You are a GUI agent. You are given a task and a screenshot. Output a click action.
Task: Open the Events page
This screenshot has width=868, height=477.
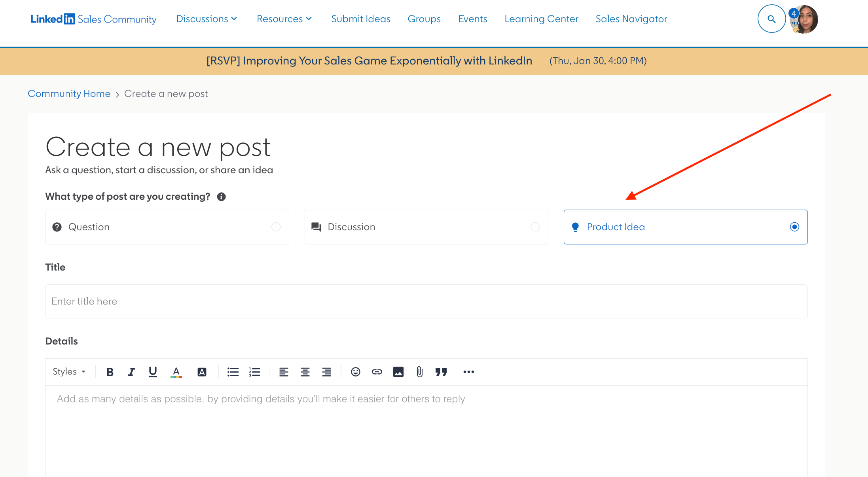tap(472, 19)
